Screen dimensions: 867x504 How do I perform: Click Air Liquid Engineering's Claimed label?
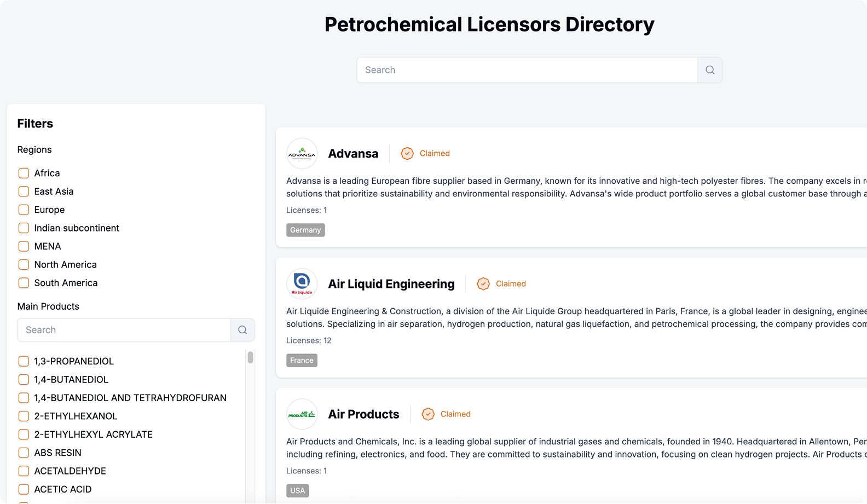(511, 284)
